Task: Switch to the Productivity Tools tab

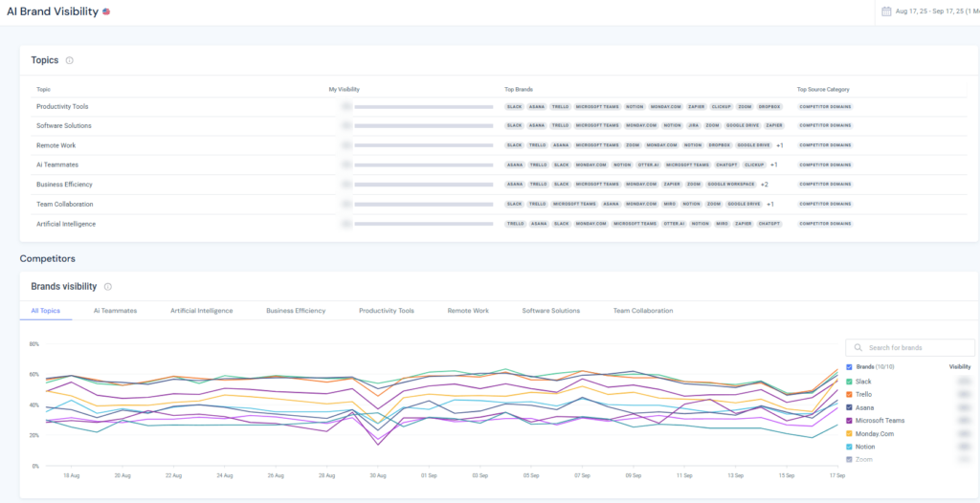Action: point(386,311)
